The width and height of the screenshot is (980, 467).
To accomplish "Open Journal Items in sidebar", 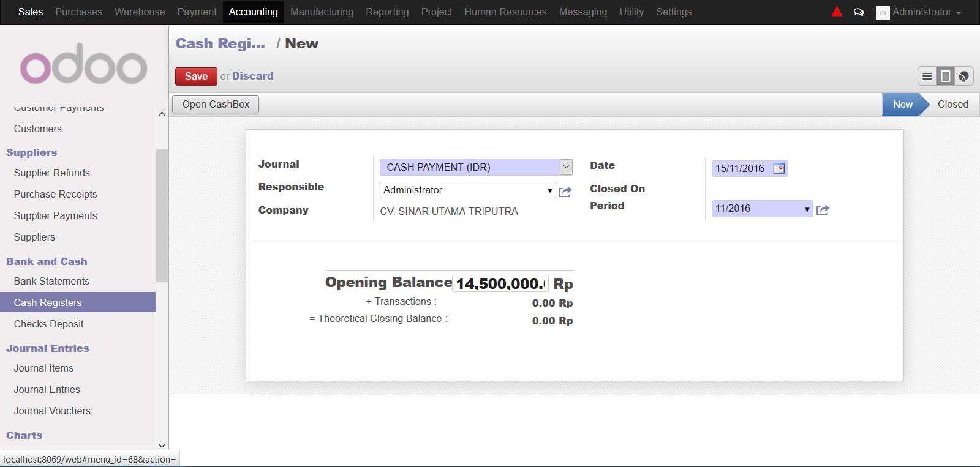I will [43, 368].
